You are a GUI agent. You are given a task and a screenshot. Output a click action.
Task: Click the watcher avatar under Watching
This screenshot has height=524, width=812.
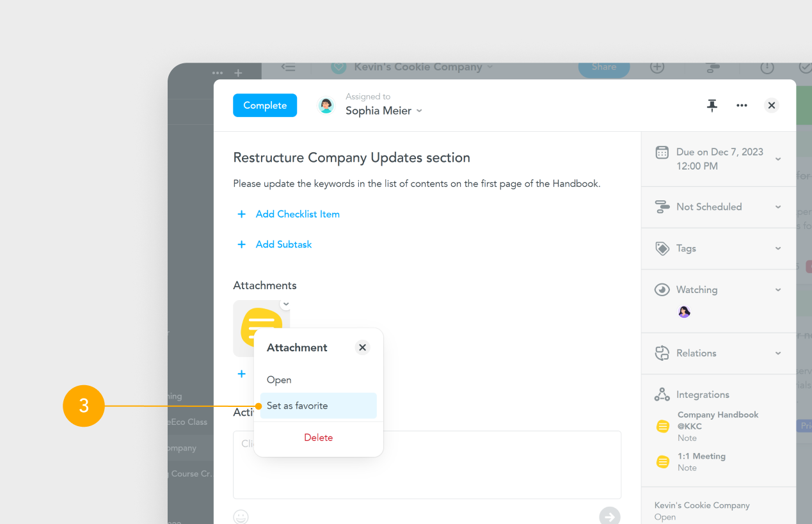(x=684, y=312)
